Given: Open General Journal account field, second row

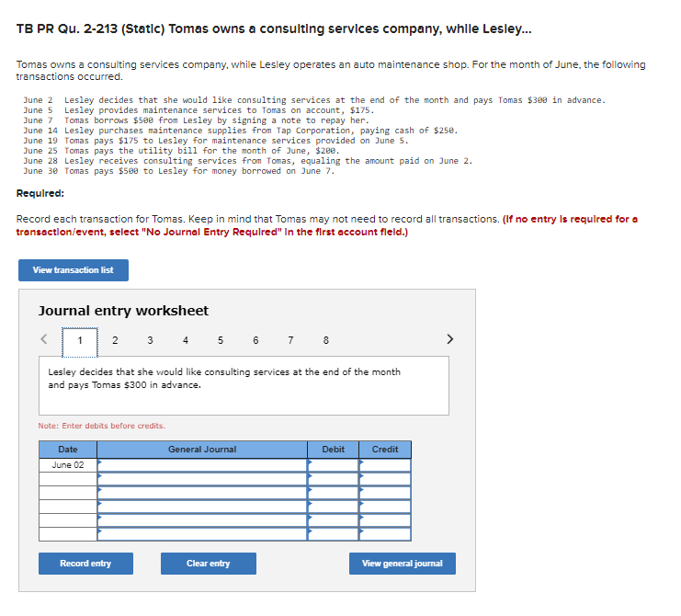Looking at the screenshot, I should tap(202, 479).
